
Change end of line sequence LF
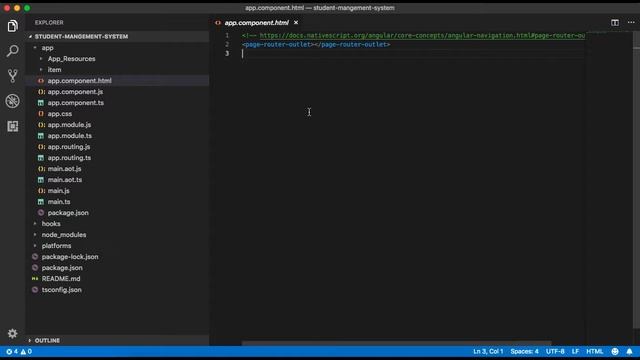click(x=575, y=351)
